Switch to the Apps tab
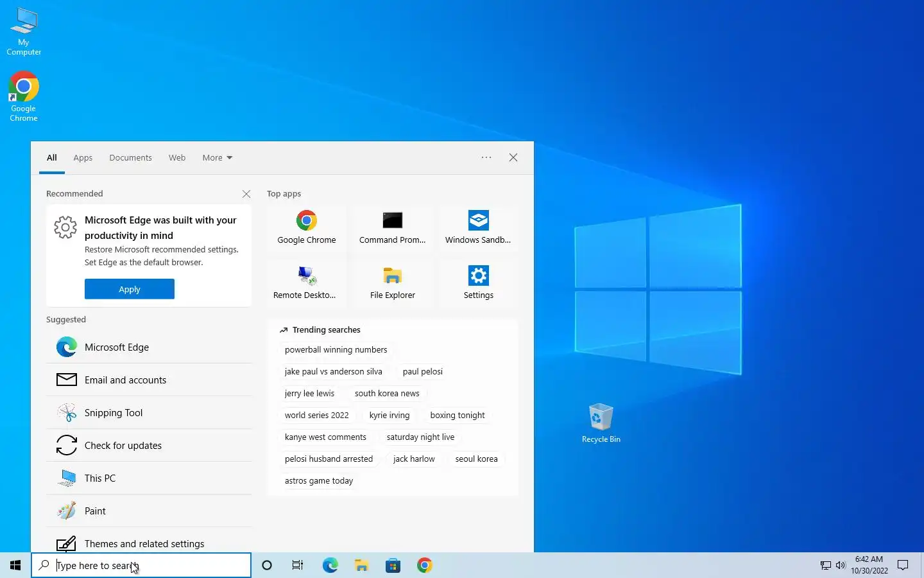This screenshot has width=924, height=578. point(83,157)
